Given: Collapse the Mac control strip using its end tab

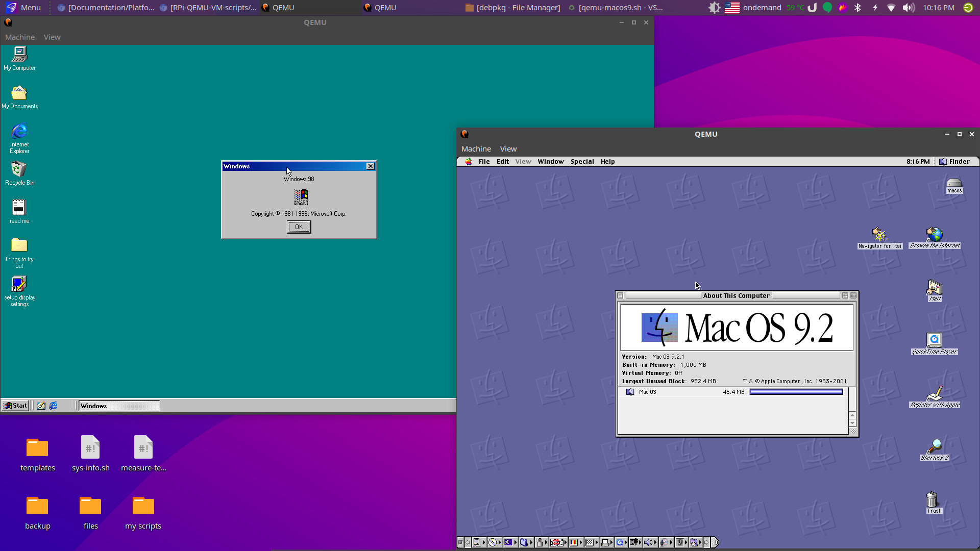Looking at the screenshot, I should point(715,542).
